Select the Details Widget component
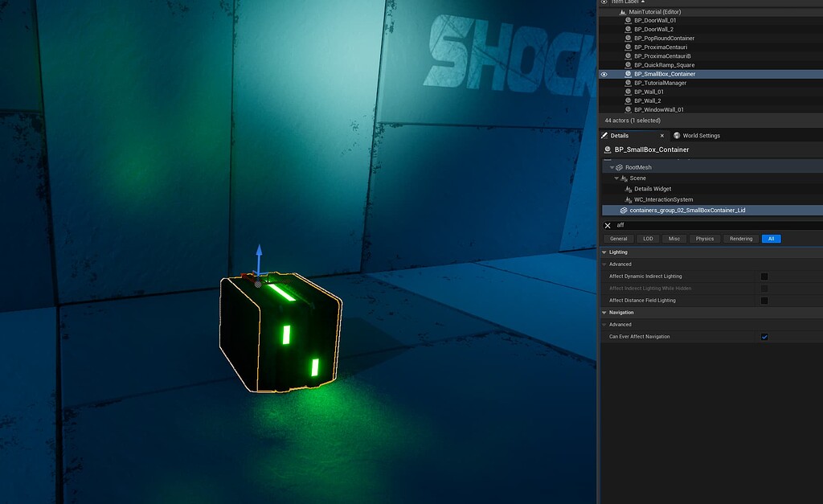Screen dimensions: 823x504 click(651, 189)
